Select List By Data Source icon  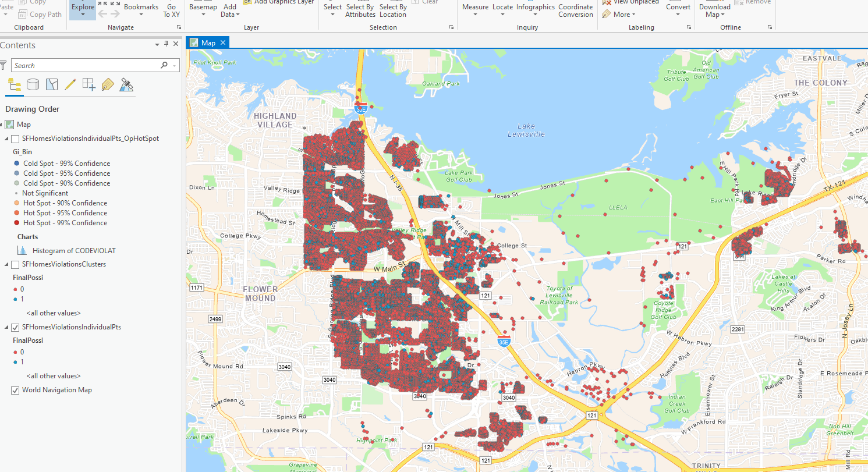pyautogui.click(x=33, y=85)
